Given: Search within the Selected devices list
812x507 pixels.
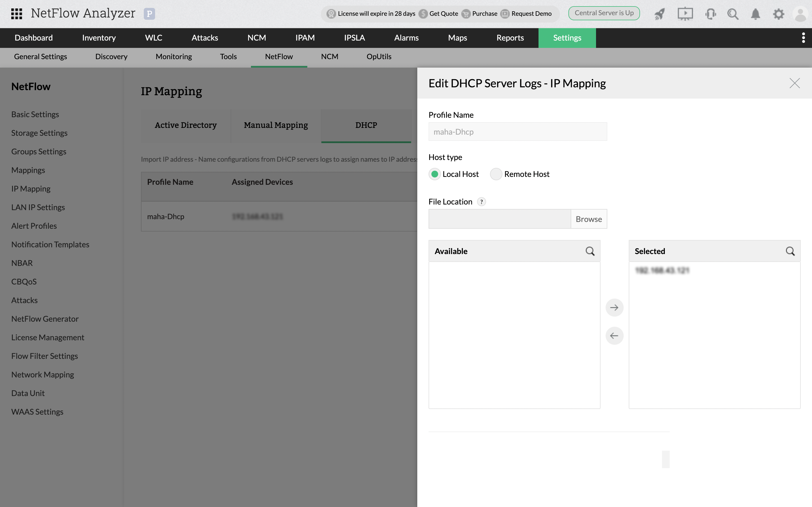Looking at the screenshot, I should (x=790, y=251).
